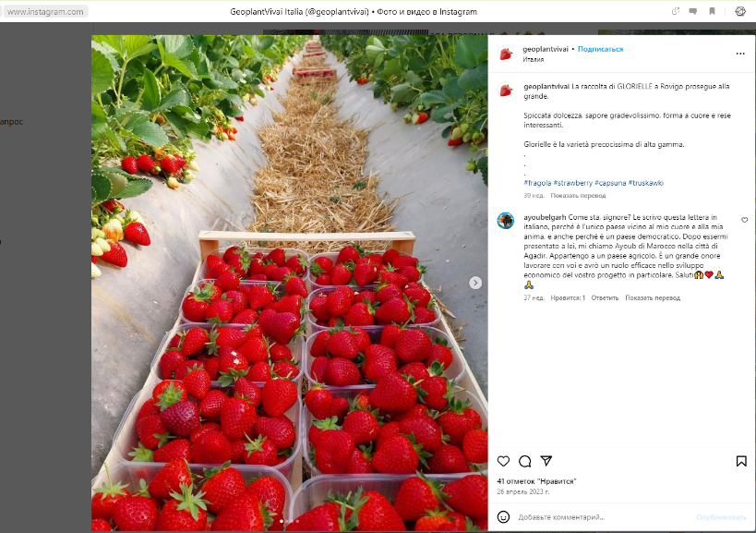Image resolution: width=756 pixels, height=533 pixels.
Task: Share the post via paper plane icon
Action: (x=546, y=461)
